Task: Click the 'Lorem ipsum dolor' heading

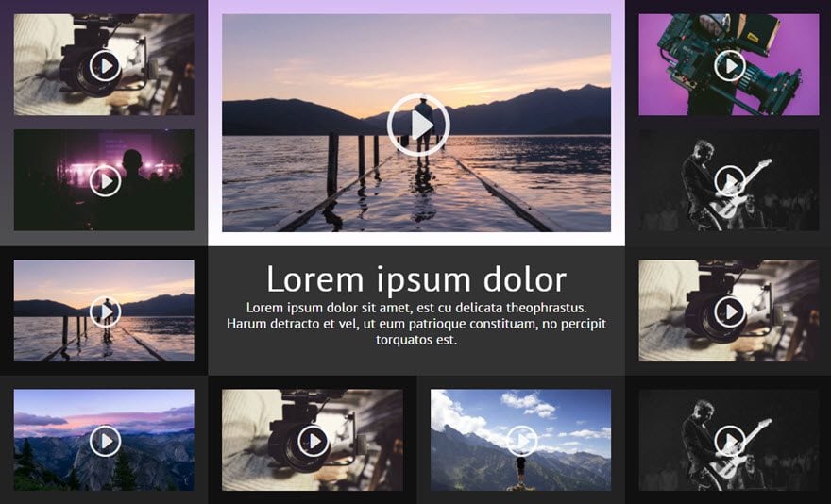Action: (x=416, y=279)
